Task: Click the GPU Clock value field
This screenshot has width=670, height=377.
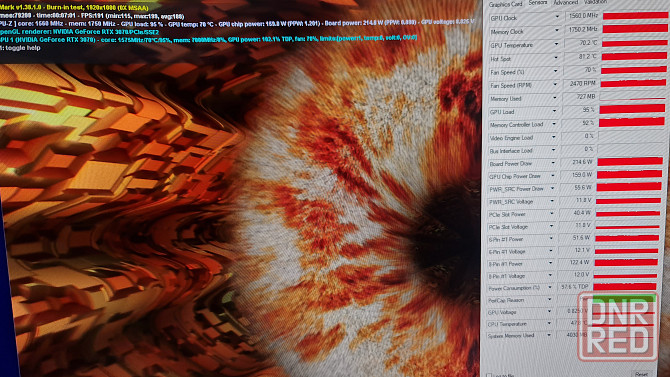Action: coord(583,16)
